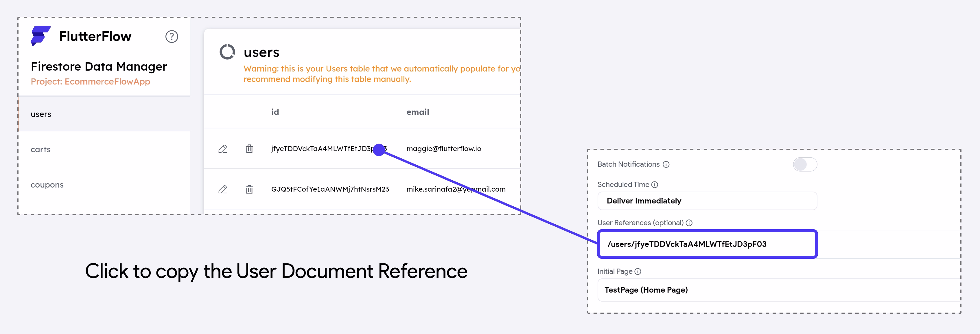
Task: Open the help question mark icon
Action: [172, 36]
